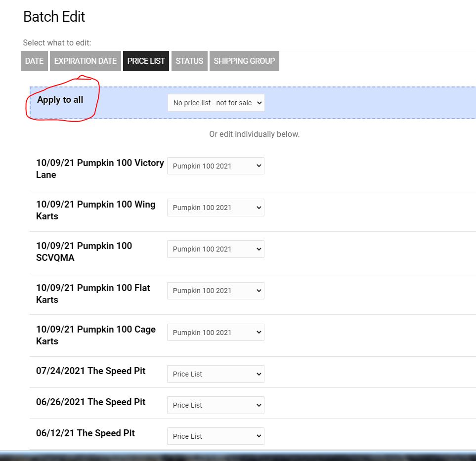Click the Batch Edit page heading
This screenshot has height=461, width=476.
point(54,17)
